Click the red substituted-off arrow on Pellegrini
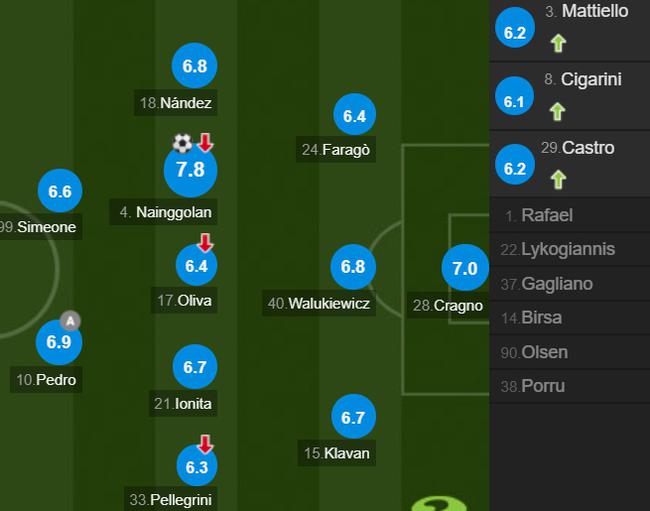The image size is (650, 511). [x=205, y=444]
